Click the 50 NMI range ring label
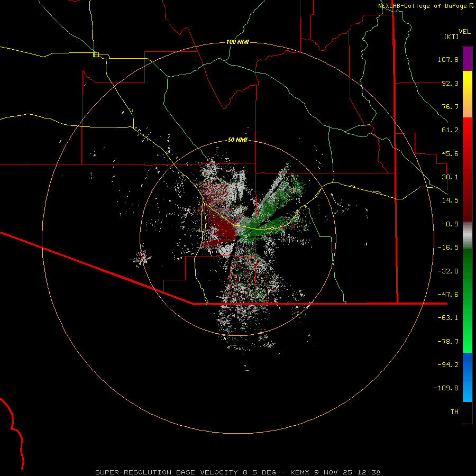 click(237, 140)
